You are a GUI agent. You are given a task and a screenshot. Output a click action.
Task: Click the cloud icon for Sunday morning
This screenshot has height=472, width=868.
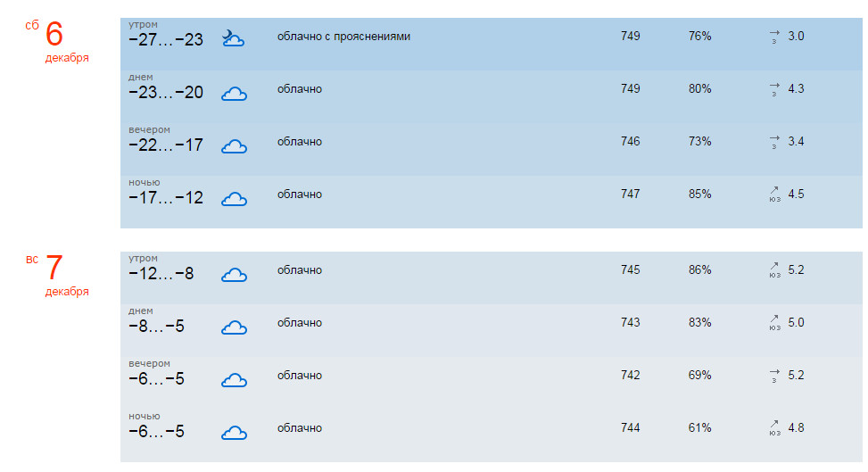pos(234,275)
